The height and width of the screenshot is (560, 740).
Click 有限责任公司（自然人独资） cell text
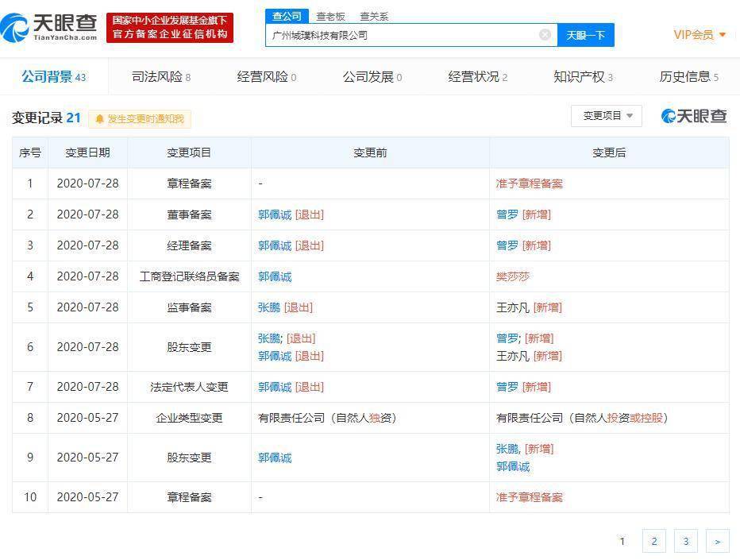[327, 418]
